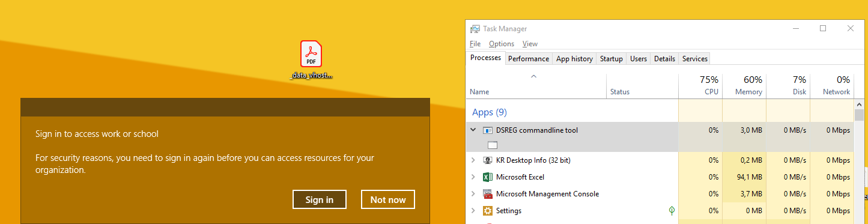868x224 pixels.
Task: Select the Microsoft Excel row name
Action: click(x=520, y=177)
